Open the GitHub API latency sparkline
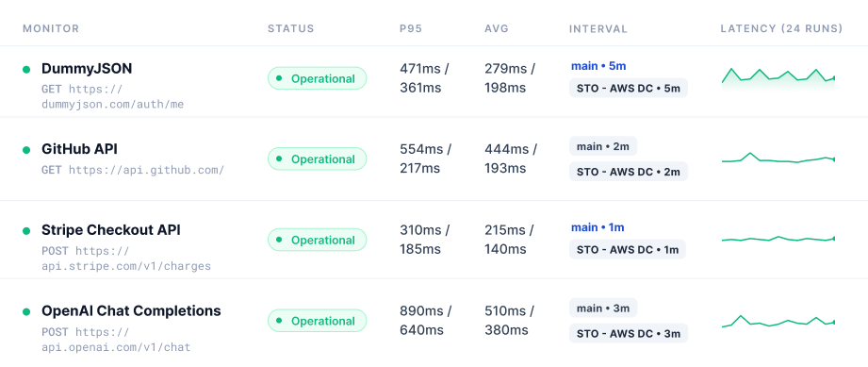This screenshot has height=367, width=868. tap(778, 158)
